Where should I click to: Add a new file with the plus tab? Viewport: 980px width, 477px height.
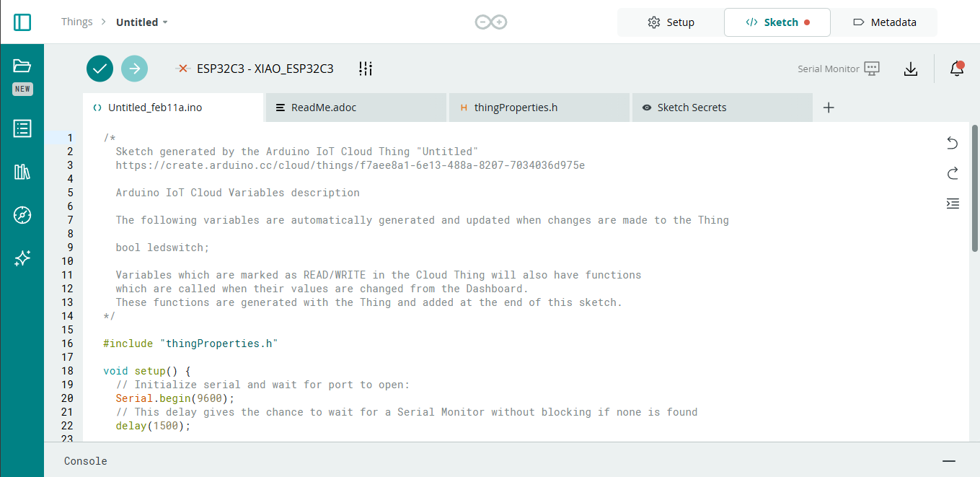coord(828,107)
